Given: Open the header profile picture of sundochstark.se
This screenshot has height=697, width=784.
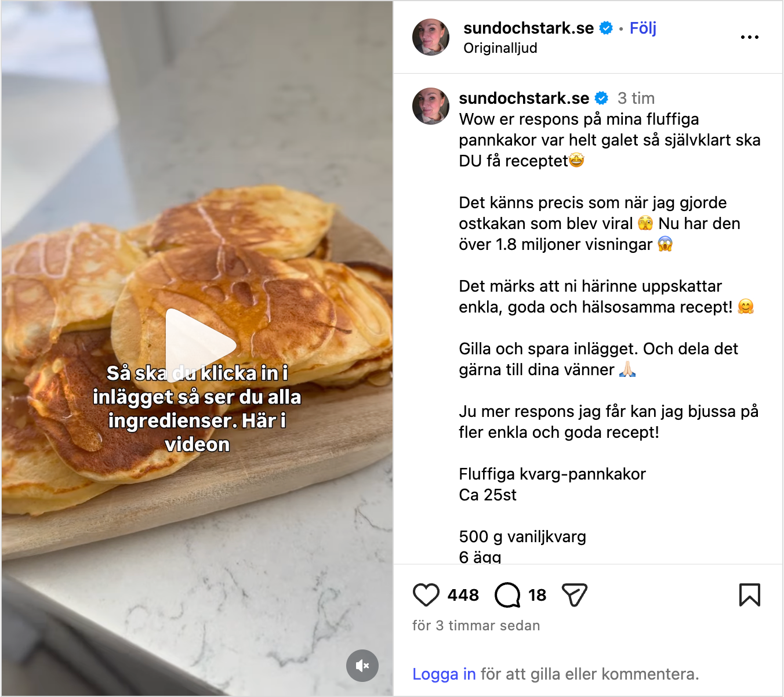Looking at the screenshot, I should tap(431, 37).
